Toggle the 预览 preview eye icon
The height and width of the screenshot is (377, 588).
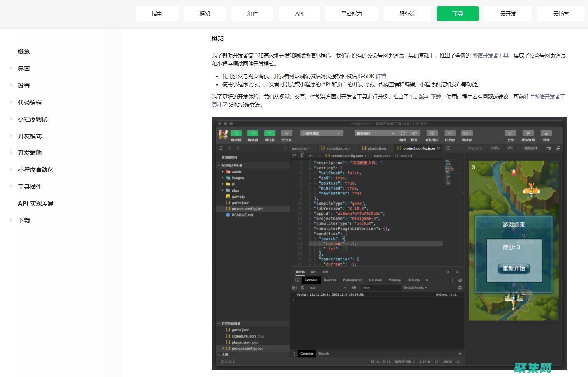(414, 133)
